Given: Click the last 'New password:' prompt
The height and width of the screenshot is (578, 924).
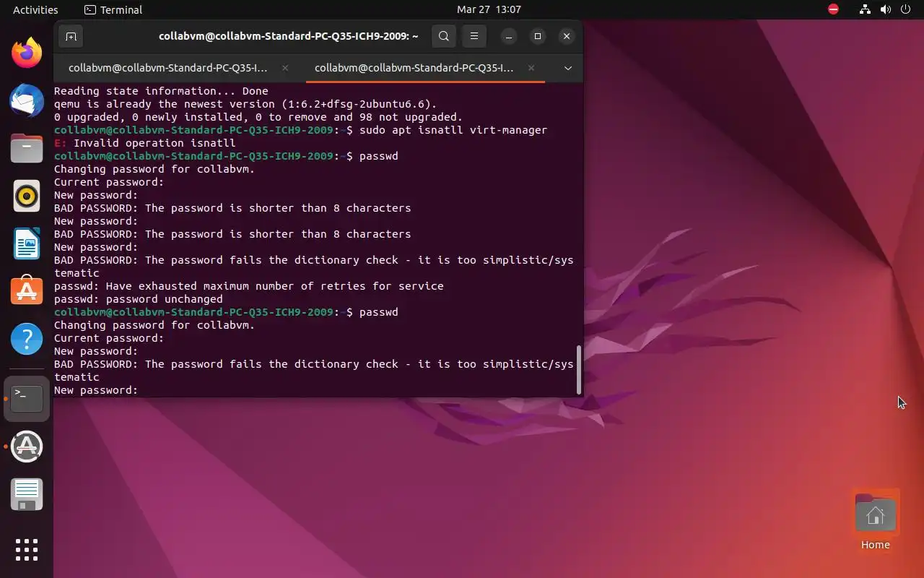Looking at the screenshot, I should tap(96, 390).
